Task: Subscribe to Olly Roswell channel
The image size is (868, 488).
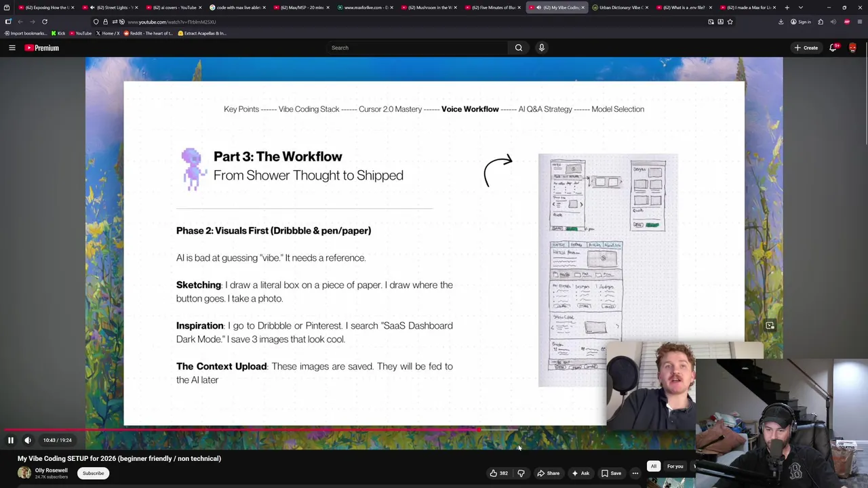Action: pos(93,473)
